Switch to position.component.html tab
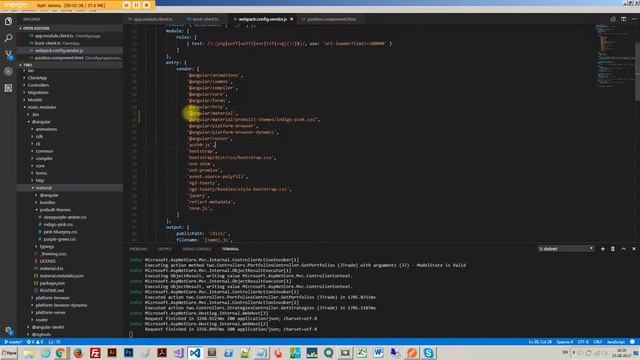The width and height of the screenshot is (640, 360). [330, 19]
